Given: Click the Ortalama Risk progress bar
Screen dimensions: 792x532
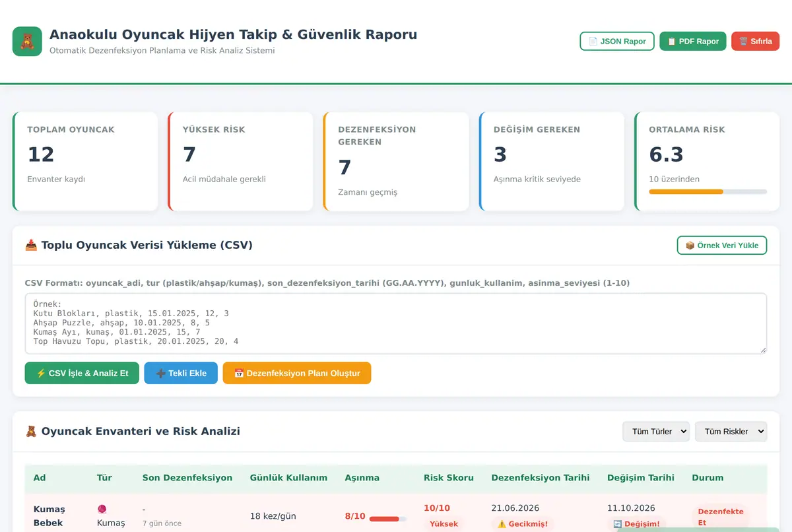Looking at the screenshot, I should (x=708, y=191).
